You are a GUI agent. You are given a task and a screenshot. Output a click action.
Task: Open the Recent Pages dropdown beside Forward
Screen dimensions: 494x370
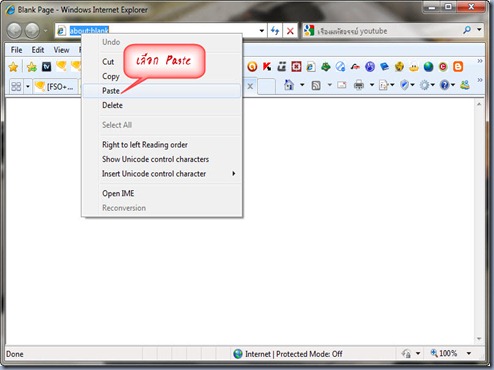click(x=45, y=31)
